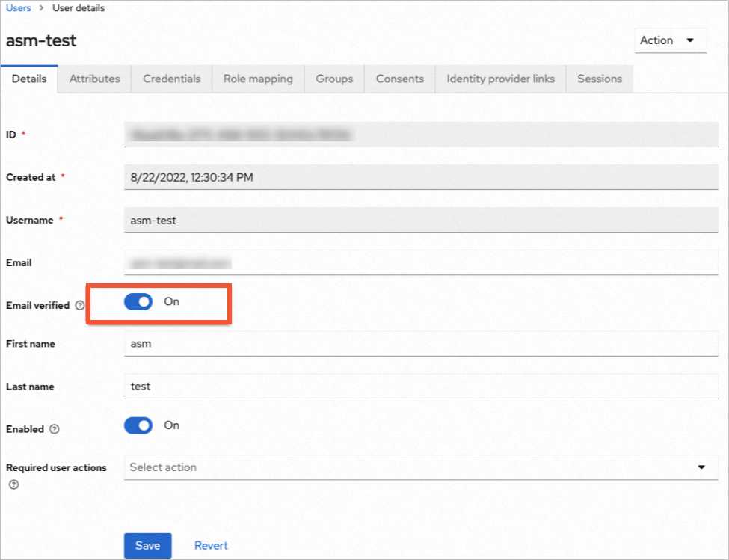View the Sessions tab
The width and height of the screenshot is (729, 560).
tap(600, 79)
